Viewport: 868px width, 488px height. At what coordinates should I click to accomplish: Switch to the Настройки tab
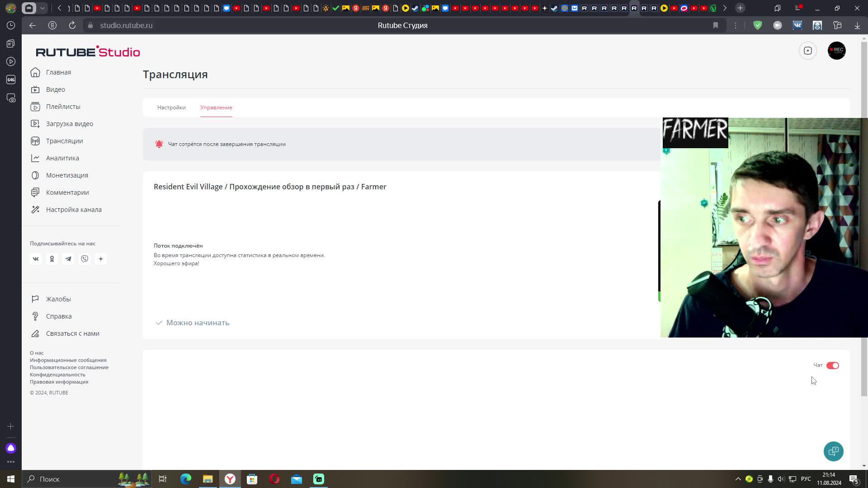click(171, 108)
